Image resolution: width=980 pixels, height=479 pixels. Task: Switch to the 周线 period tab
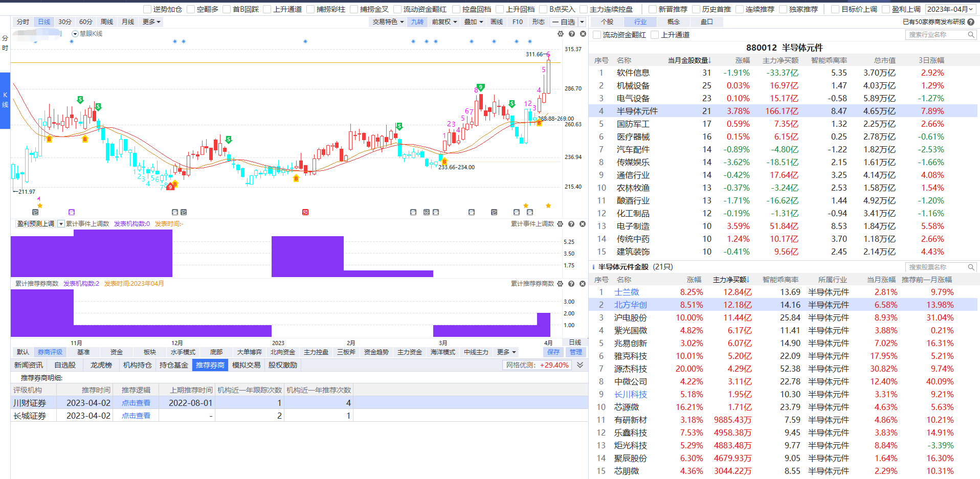pos(107,22)
